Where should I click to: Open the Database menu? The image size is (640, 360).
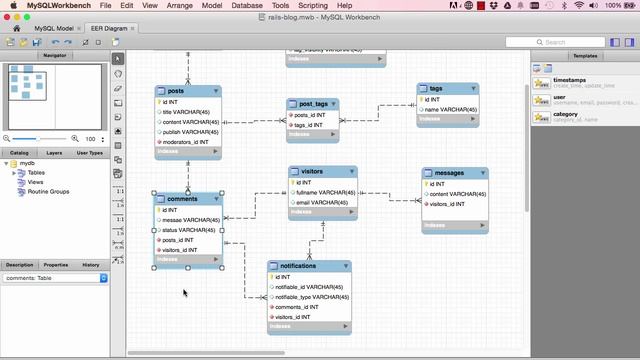click(x=247, y=6)
